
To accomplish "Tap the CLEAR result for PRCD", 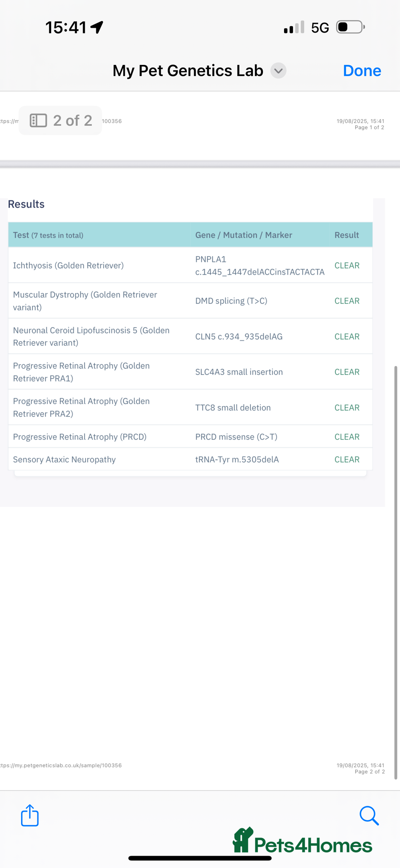I will (347, 437).
